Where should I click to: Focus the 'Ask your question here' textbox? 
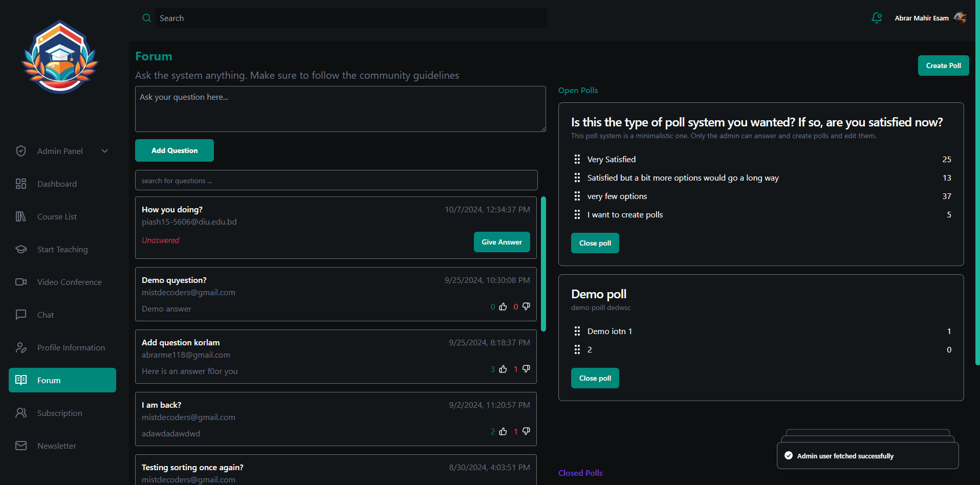(340, 109)
